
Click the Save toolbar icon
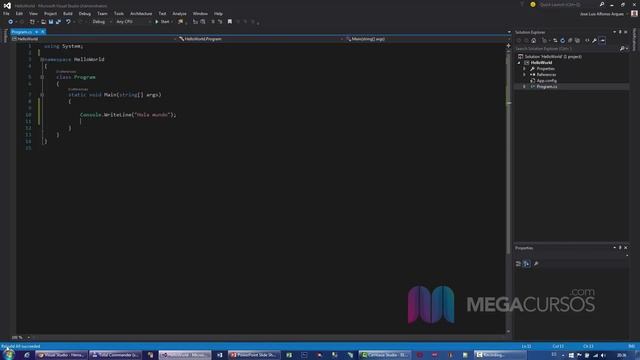click(x=51, y=22)
